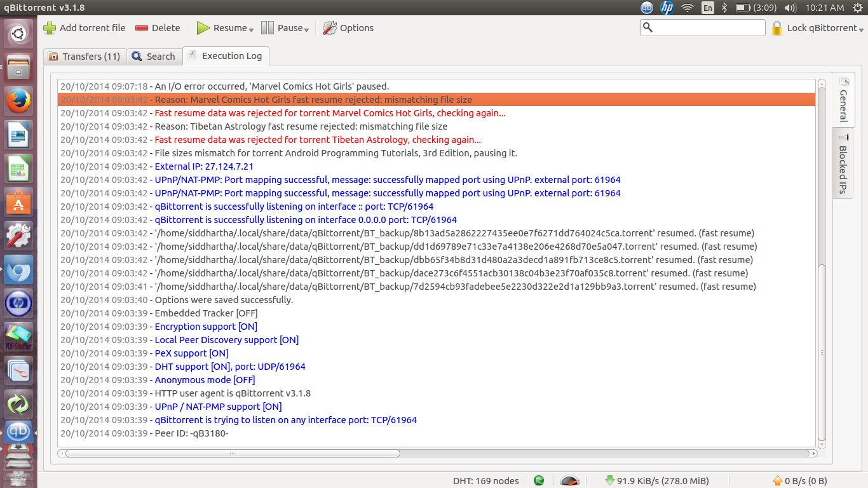Open the En keyboard layout indicator

click(707, 8)
